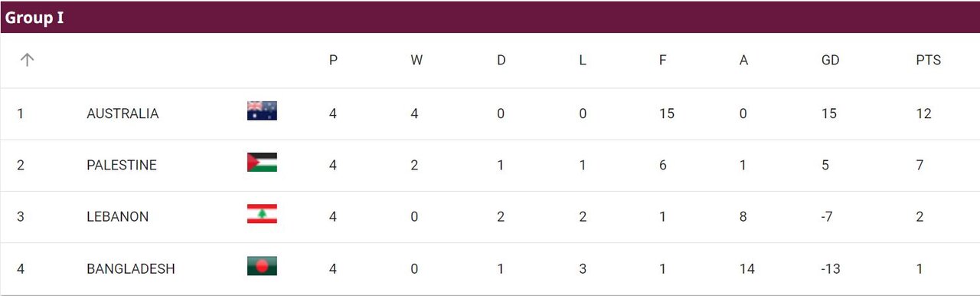Click the Palestine flag icon
The width and height of the screenshot is (980, 296).
tap(262, 163)
